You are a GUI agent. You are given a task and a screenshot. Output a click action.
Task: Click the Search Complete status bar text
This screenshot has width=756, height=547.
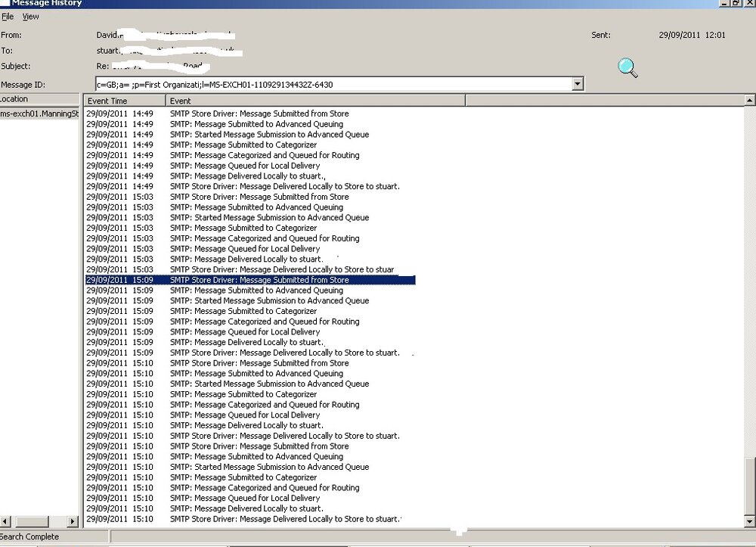[29, 536]
